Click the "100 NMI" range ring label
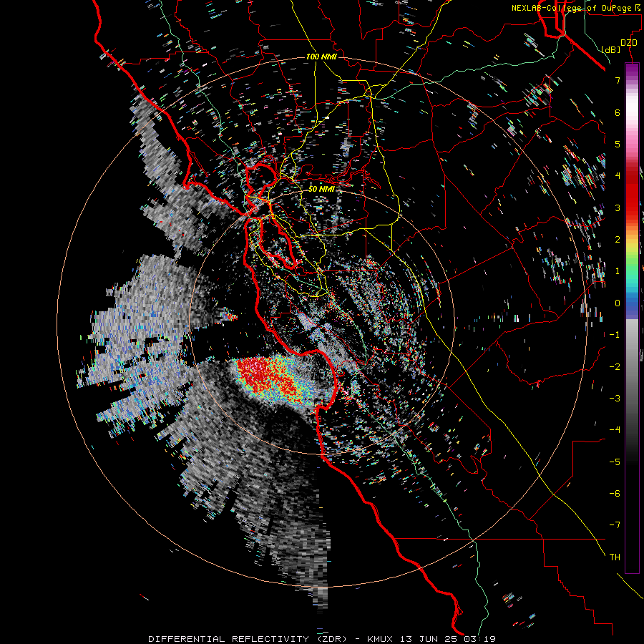This screenshot has width=644, height=644. pyautogui.click(x=321, y=57)
